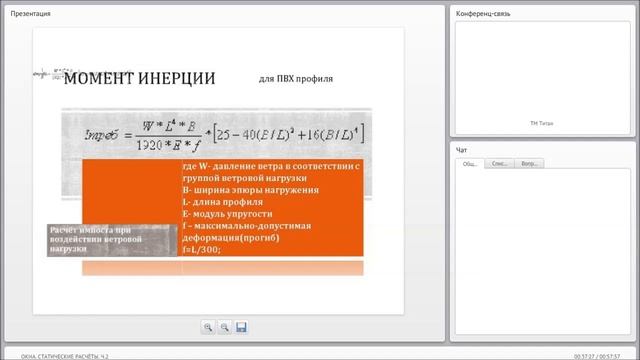The image size is (640, 360).
Task: Click the "f=L/300;" line in the orange box
Action: coord(202,249)
